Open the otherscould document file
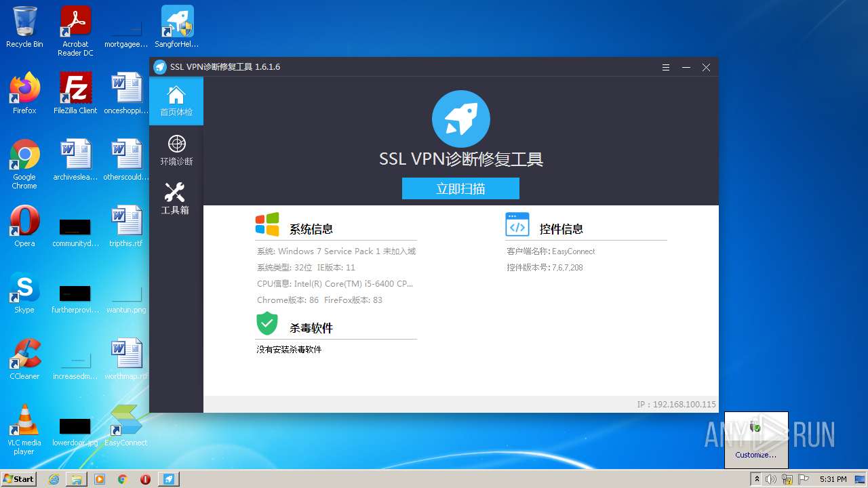The width and height of the screenshot is (868, 488). 126,159
